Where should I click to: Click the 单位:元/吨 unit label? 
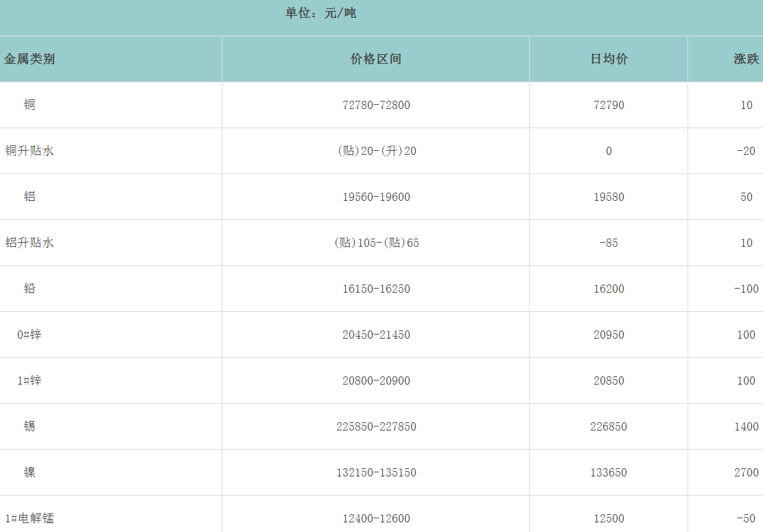pos(320,13)
